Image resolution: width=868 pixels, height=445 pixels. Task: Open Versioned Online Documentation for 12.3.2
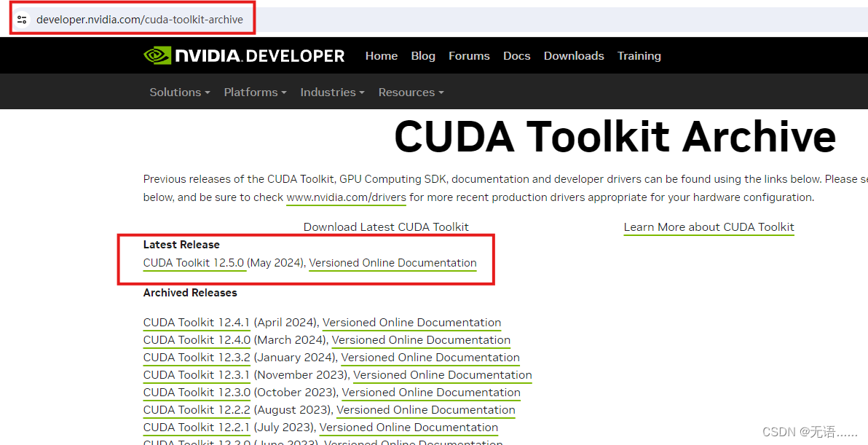[430, 357]
